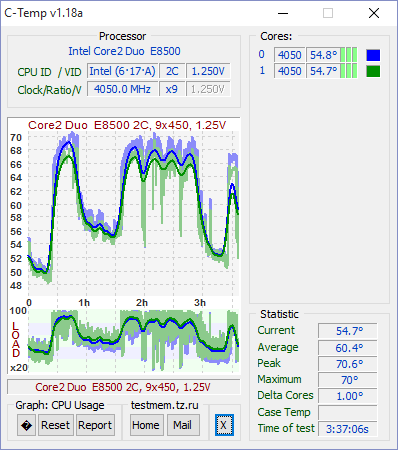Click the Case Temp input field
This screenshot has height=450, width=398.
click(x=348, y=413)
